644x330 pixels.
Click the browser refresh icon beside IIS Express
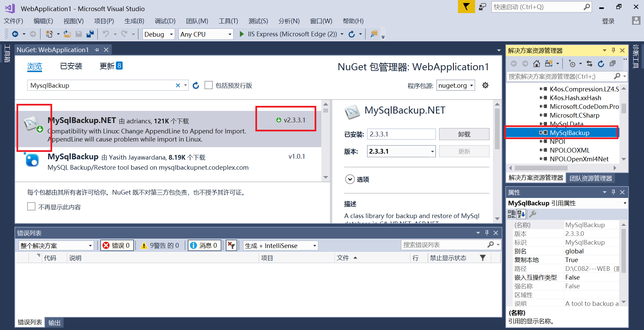pos(352,34)
